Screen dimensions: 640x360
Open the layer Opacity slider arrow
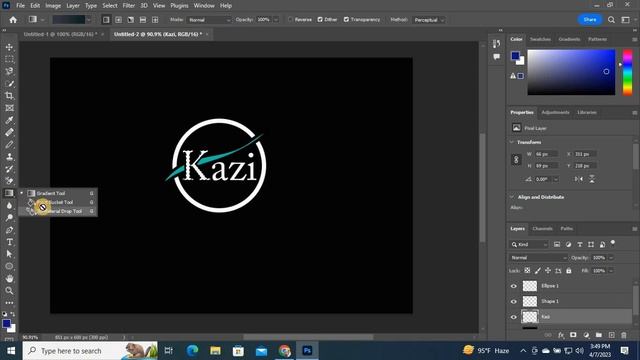[611, 258]
